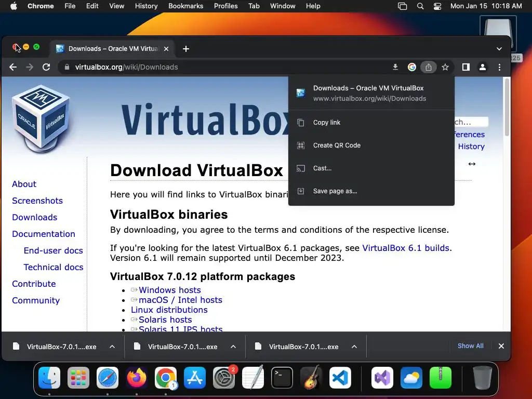Open Launchpad from the Dock
Viewport: 532px width, 399px height.
78,378
